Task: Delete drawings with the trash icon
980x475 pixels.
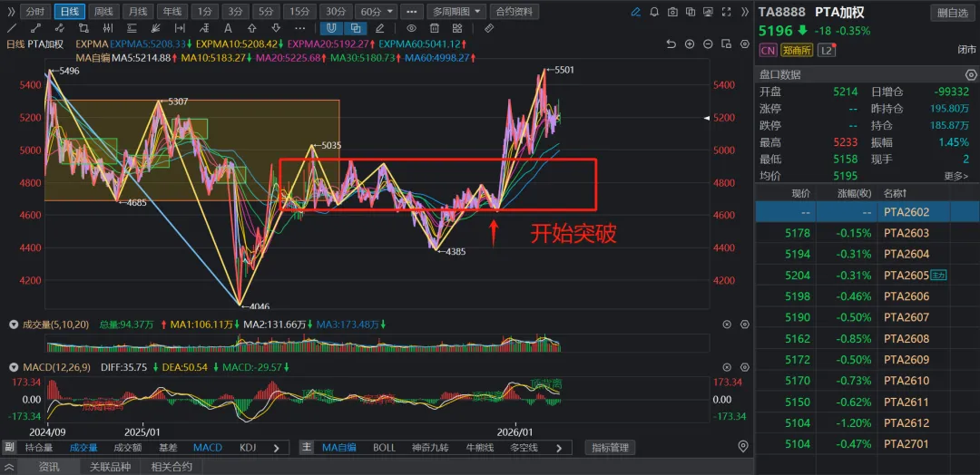Action: [435, 28]
